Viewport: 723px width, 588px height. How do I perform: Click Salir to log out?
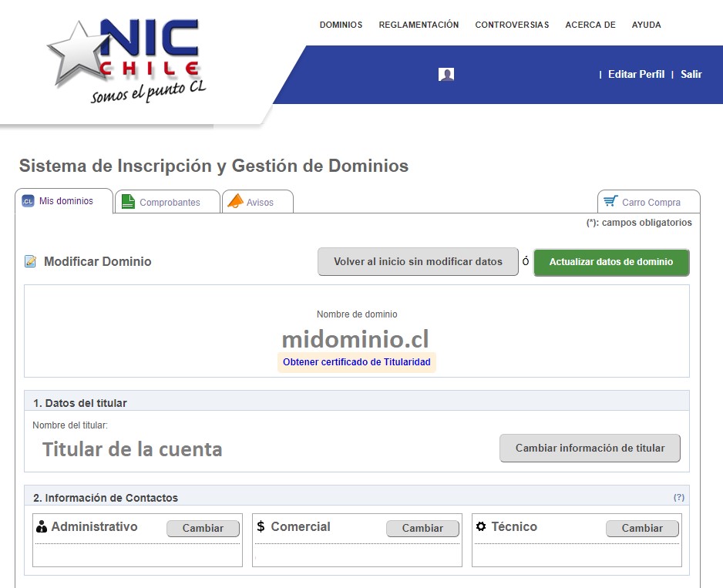691,74
